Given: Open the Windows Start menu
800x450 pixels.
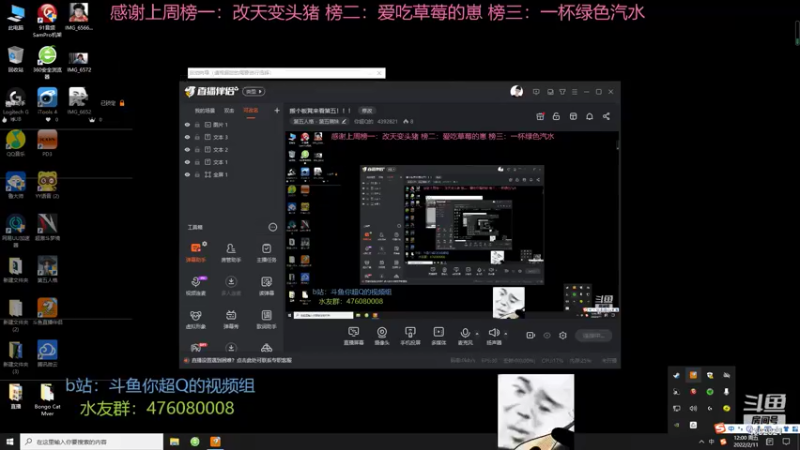Looking at the screenshot, I should pos(10,442).
